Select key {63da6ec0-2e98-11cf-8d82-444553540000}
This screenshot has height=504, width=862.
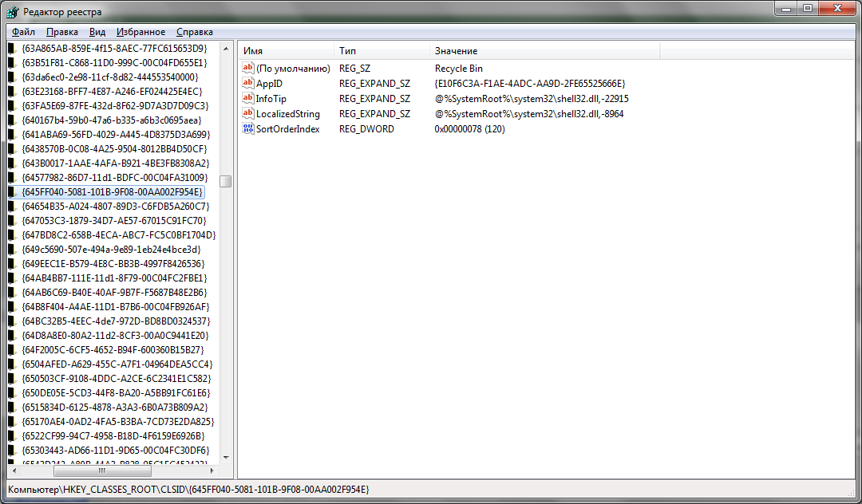[x=110, y=77]
